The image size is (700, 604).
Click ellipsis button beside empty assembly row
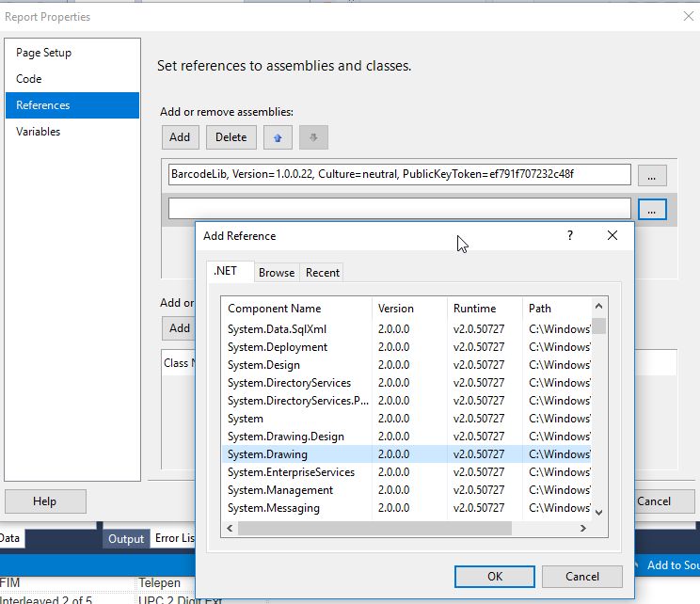[x=652, y=209]
